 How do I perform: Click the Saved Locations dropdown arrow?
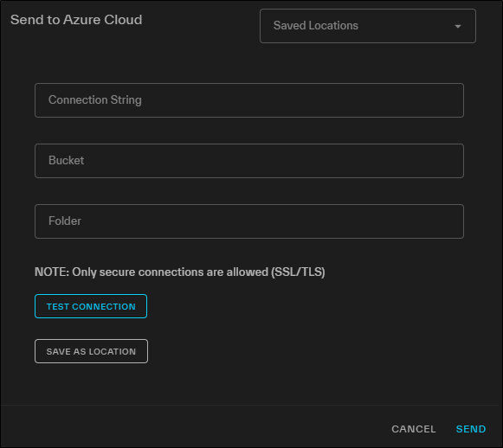click(458, 26)
